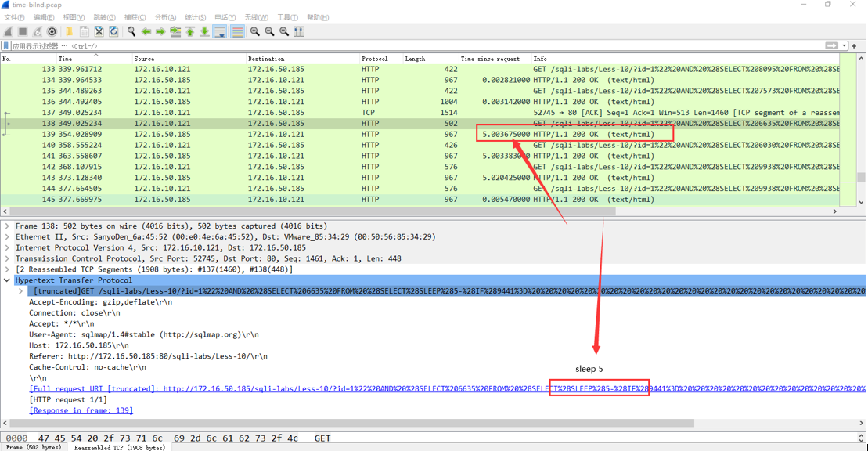868x451 pixels.
Task: Zoom out the main window text
Action: click(x=269, y=31)
